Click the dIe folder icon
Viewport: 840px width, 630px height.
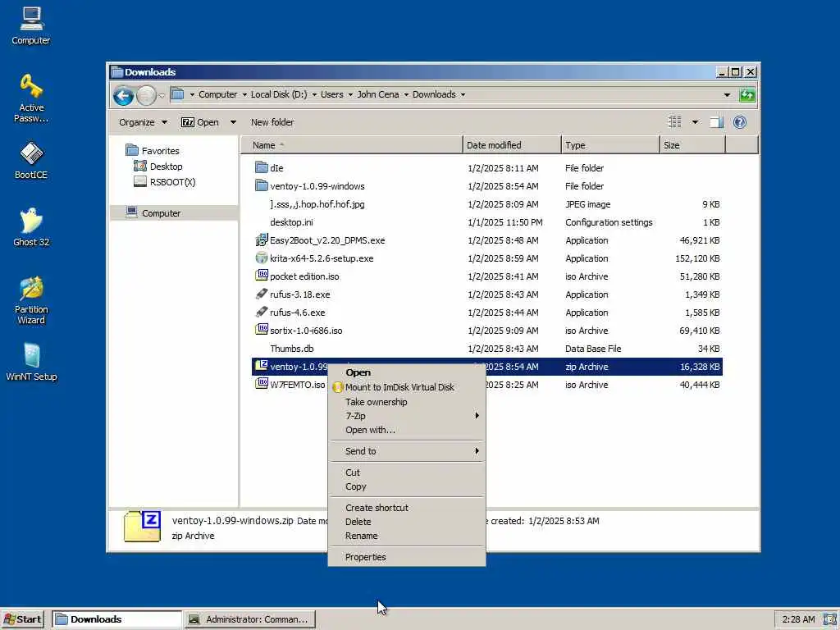click(262, 167)
